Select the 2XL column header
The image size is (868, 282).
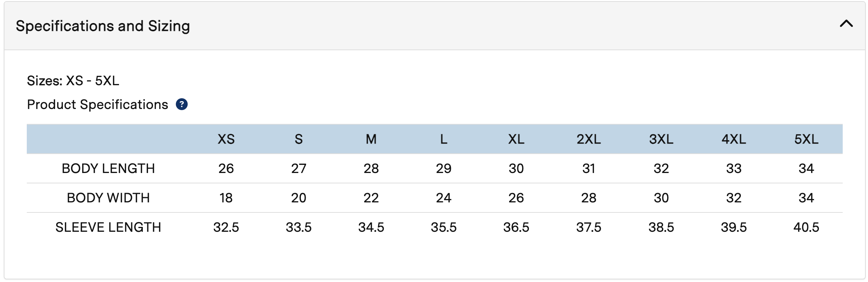589,139
